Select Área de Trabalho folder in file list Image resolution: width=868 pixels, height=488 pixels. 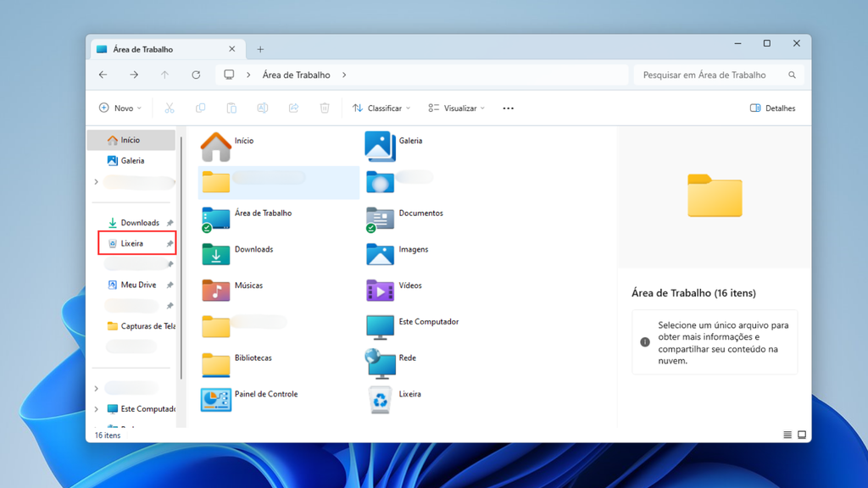point(247,219)
